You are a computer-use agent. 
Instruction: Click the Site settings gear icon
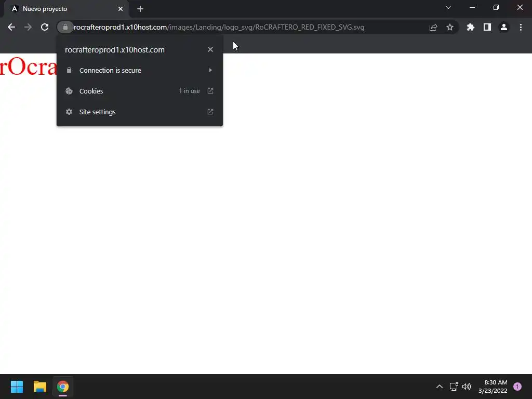click(69, 112)
